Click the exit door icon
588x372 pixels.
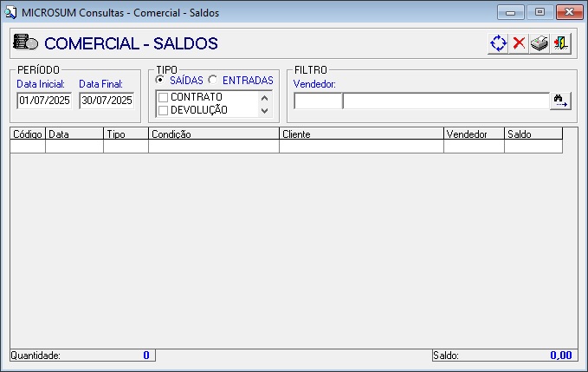click(x=561, y=43)
